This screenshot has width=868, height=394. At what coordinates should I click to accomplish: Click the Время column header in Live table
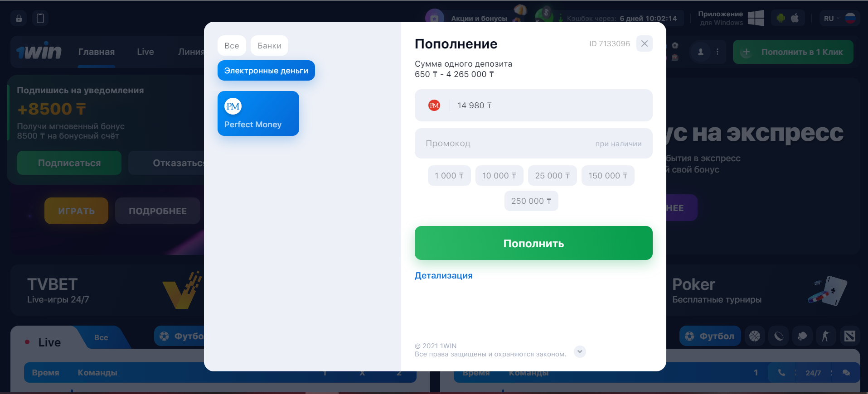pos(45,373)
